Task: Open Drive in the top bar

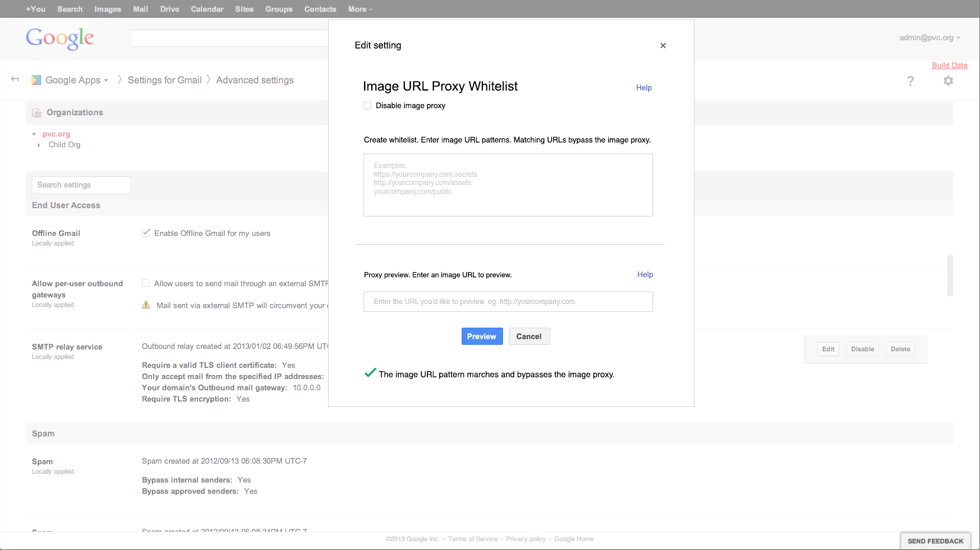Action: click(x=170, y=9)
